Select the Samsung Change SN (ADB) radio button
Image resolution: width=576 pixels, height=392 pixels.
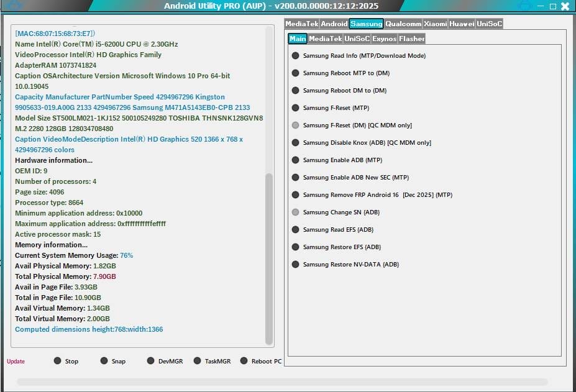coord(295,212)
